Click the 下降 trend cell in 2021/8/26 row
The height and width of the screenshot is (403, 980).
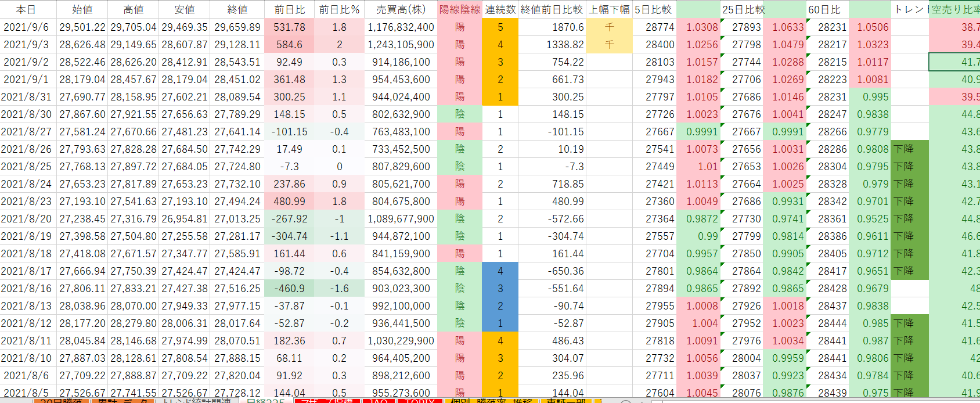tap(910, 149)
